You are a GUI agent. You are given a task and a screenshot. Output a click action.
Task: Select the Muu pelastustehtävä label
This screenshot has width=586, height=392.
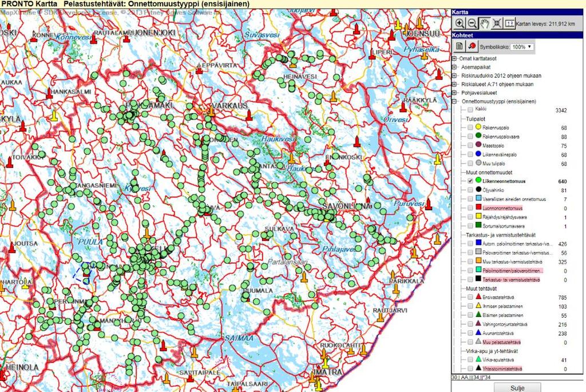(501, 342)
